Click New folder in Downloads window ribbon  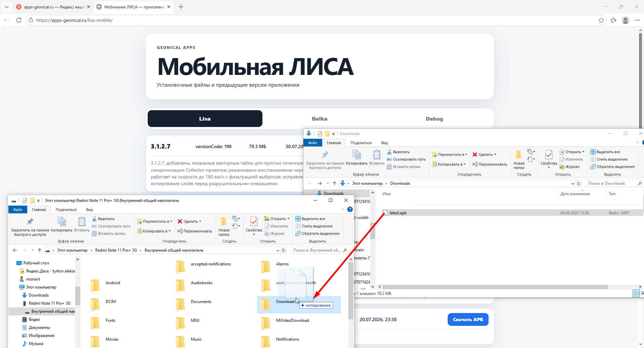tap(519, 160)
